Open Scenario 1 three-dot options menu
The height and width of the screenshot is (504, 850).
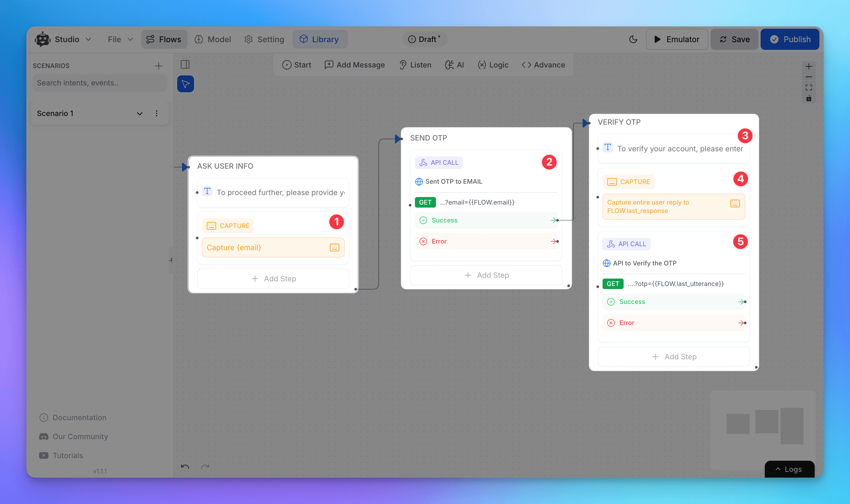click(x=157, y=113)
